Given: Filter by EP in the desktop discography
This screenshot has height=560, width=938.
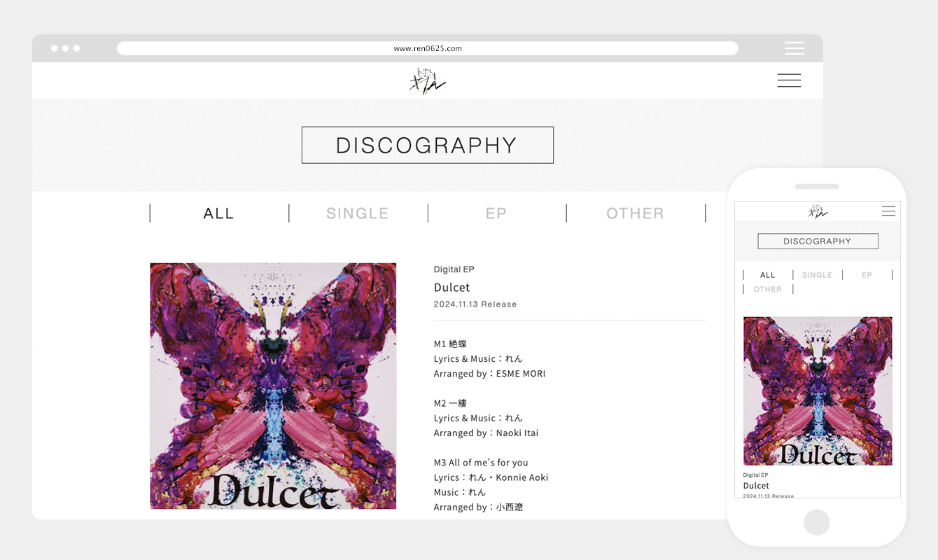Looking at the screenshot, I should tap(496, 213).
